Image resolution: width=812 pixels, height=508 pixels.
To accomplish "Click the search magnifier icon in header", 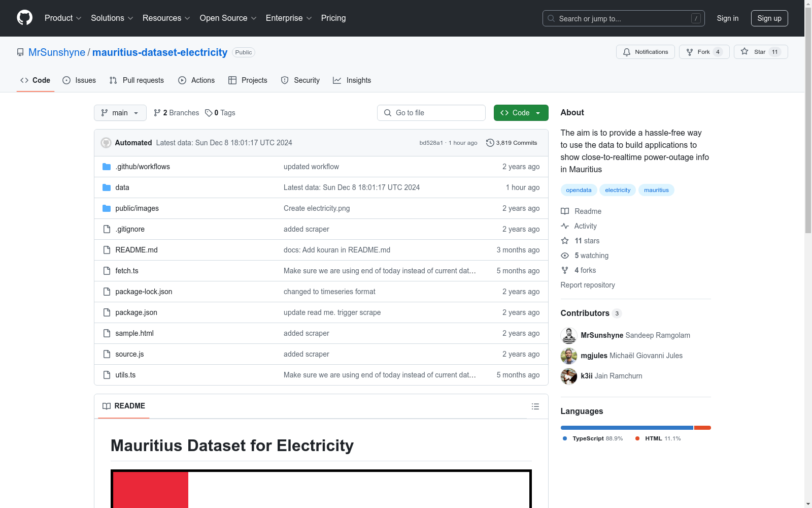I will pyautogui.click(x=551, y=18).
